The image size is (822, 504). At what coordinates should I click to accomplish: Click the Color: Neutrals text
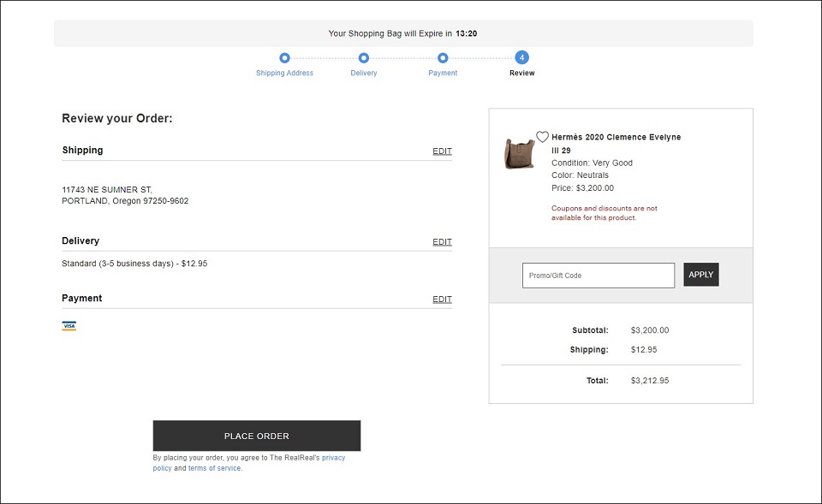[580, 175]
